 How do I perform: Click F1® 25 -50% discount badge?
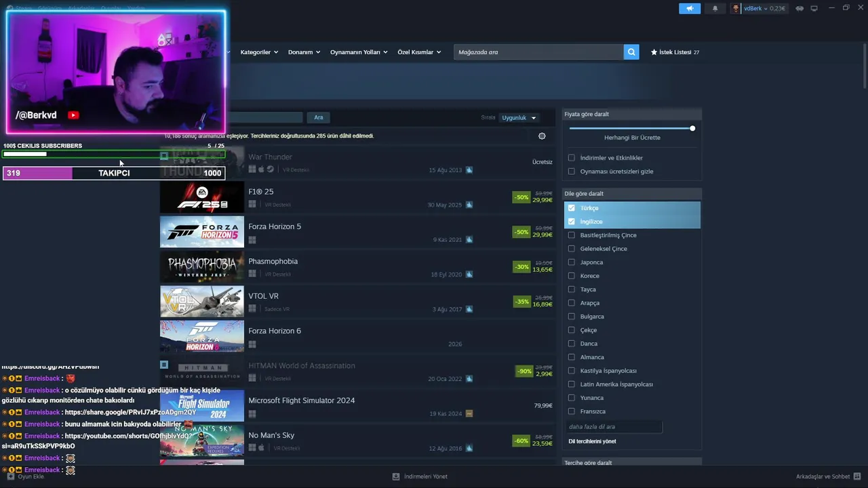coord(521,197)
